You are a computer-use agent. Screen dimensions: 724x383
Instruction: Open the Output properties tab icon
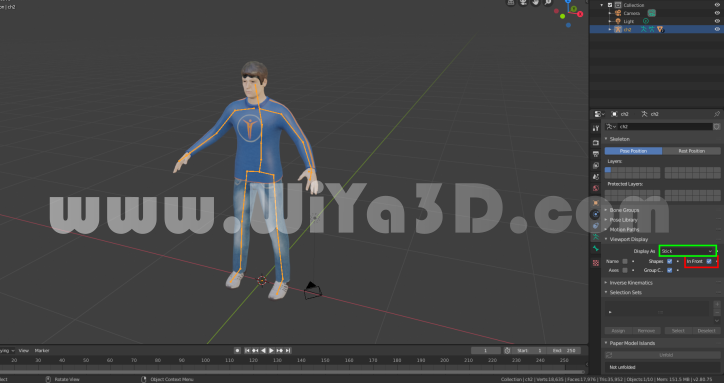coord(596,154)
